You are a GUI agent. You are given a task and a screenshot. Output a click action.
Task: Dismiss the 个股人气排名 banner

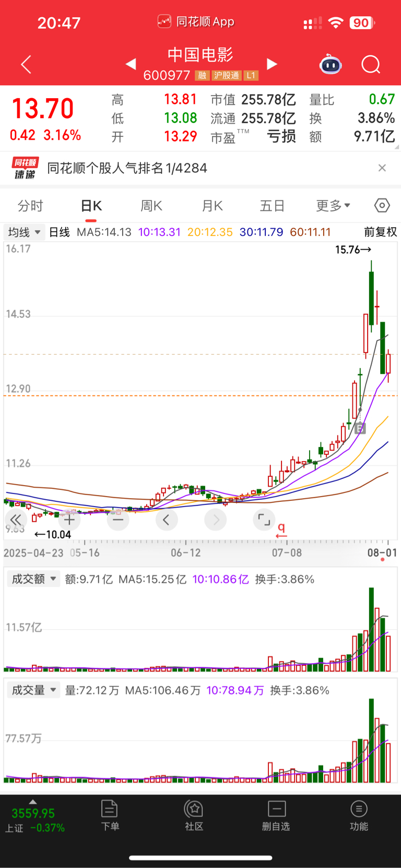click(382, 168)
